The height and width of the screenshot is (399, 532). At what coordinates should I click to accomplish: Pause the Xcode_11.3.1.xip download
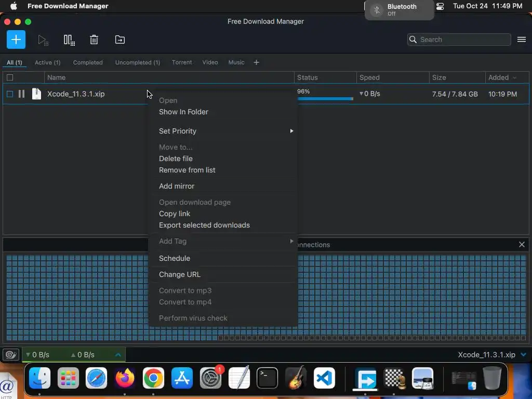click(21, 94)
